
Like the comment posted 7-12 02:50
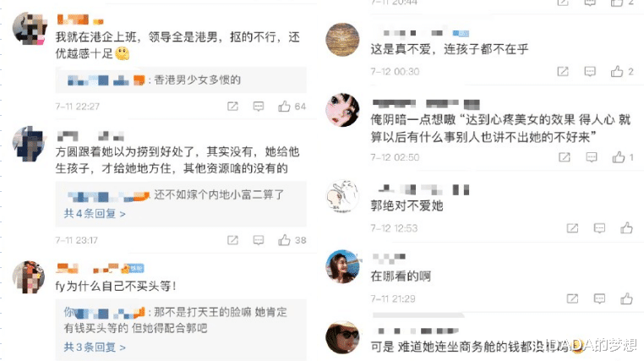pos(618,157)
